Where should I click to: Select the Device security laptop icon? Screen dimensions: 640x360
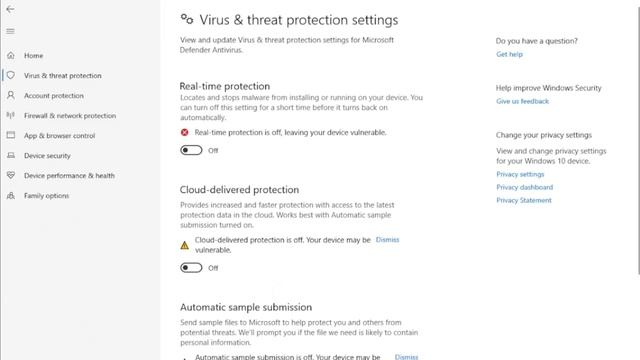pos(11,155)
